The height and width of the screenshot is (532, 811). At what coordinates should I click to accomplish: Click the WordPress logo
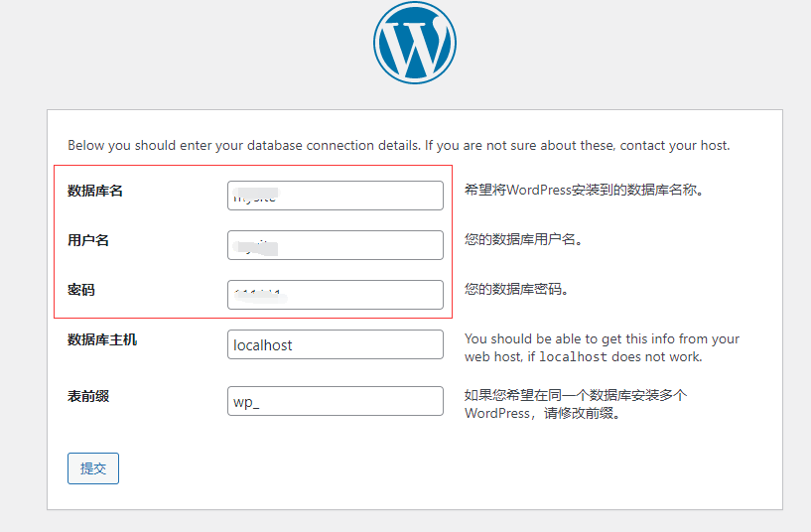point(415,43)
